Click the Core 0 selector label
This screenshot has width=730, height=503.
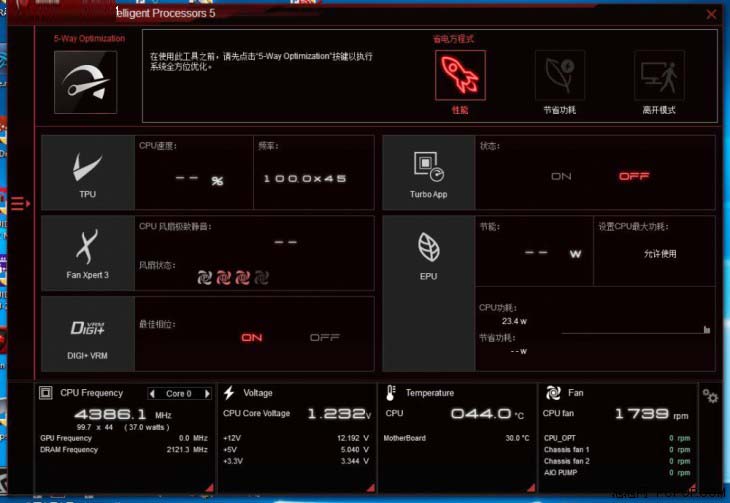[x=179, y=394]
